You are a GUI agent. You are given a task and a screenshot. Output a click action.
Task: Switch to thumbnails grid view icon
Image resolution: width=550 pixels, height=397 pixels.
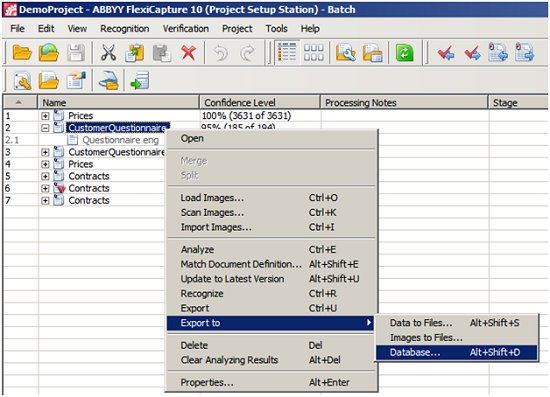tap(314, 53)
